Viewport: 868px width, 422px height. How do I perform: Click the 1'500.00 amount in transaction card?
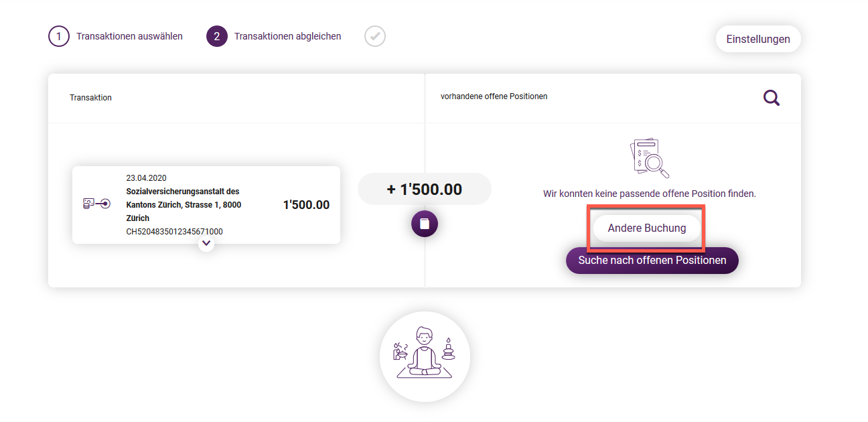click(x=306, y=205)
